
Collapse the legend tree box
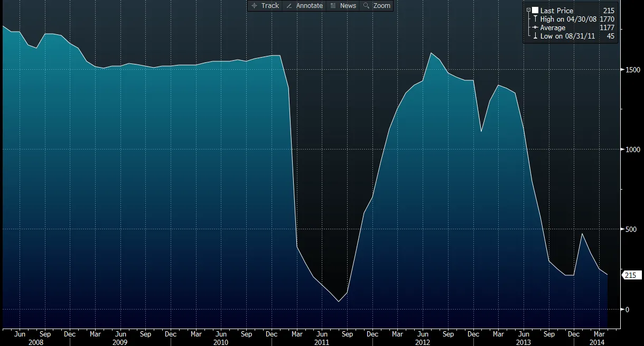point(528,11)
